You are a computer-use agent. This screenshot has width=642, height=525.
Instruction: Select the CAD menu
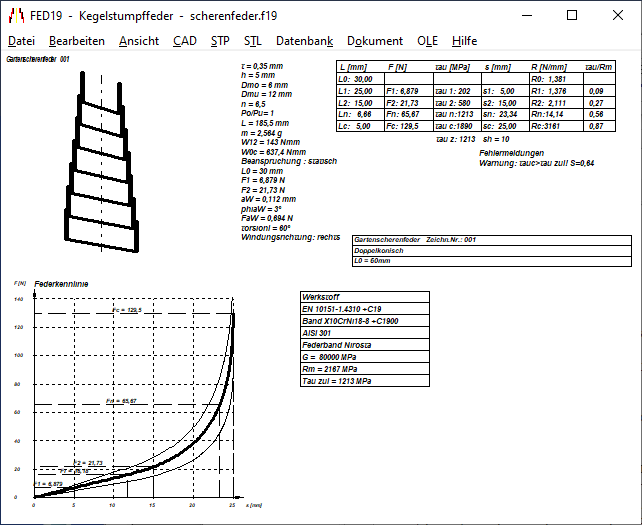[184, 41]
